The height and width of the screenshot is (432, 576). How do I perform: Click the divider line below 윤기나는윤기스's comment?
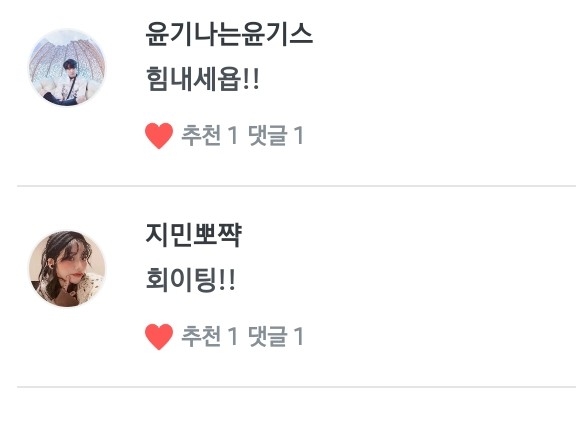(296, 186)
